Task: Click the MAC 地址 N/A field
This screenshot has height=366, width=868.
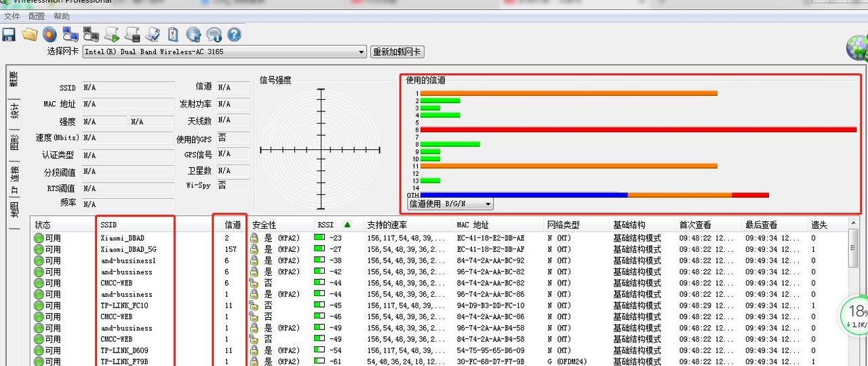Action: click(128, 104)
